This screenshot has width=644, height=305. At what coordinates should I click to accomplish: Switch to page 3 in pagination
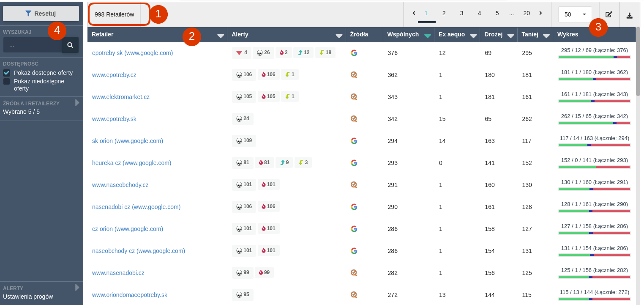[461, 13]
